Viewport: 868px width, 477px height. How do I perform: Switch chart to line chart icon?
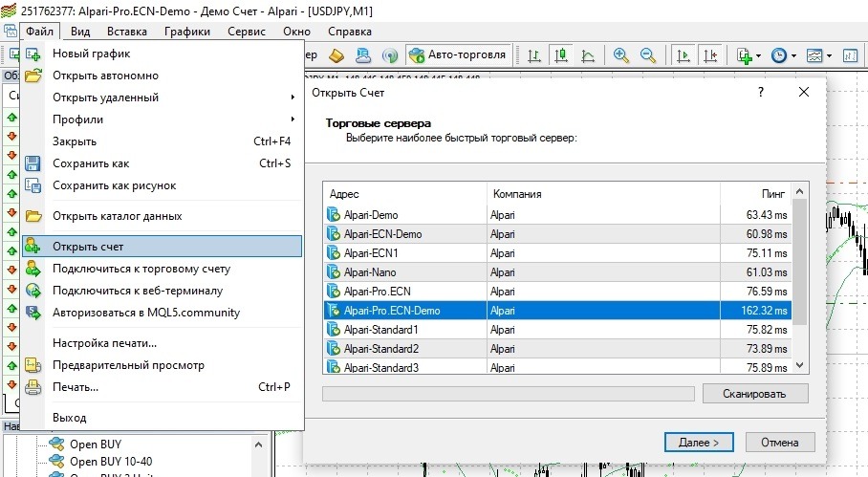tap(588, 55)
